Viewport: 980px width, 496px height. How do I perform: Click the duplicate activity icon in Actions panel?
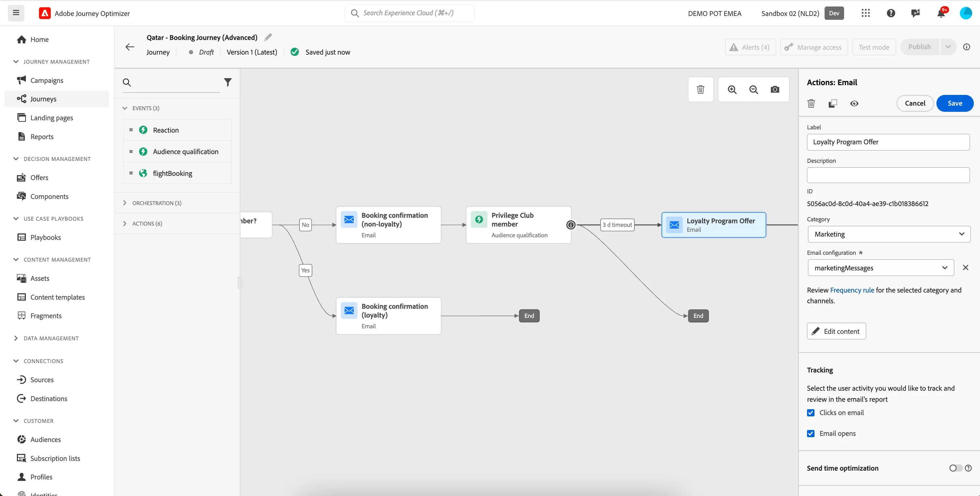(833, 103)
